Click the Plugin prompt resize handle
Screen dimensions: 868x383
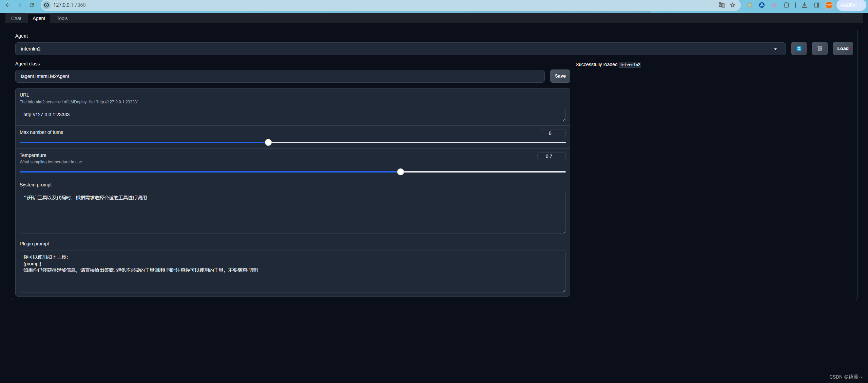click(x=564, y=291)
